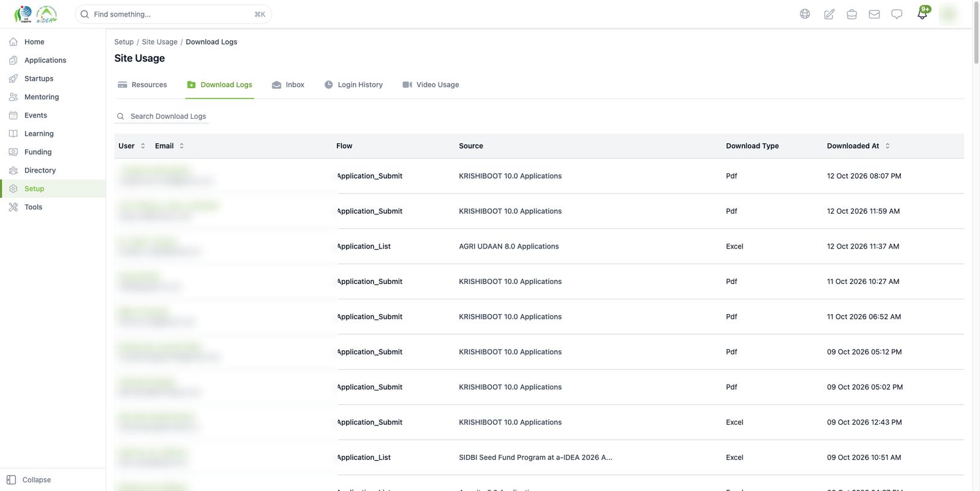980x491 pixels.
Task: Click the Learning book icon in sidebar
Action: (13, 133)
